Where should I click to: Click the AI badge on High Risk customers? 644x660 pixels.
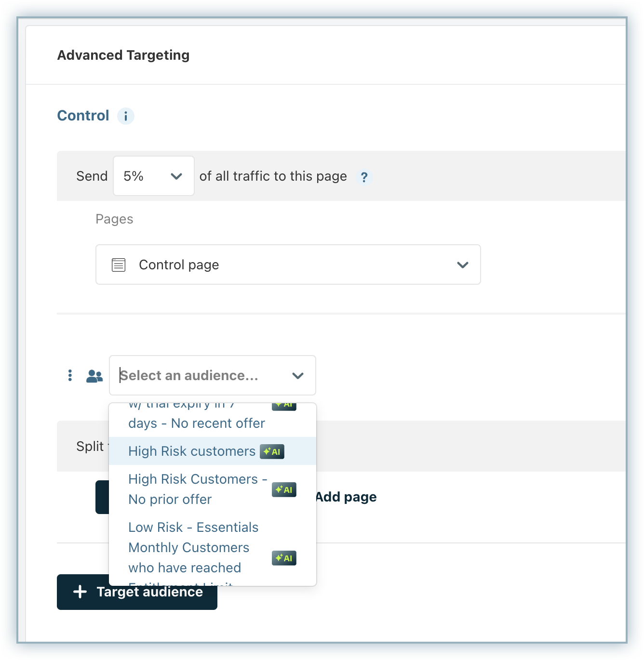[272, 451]
